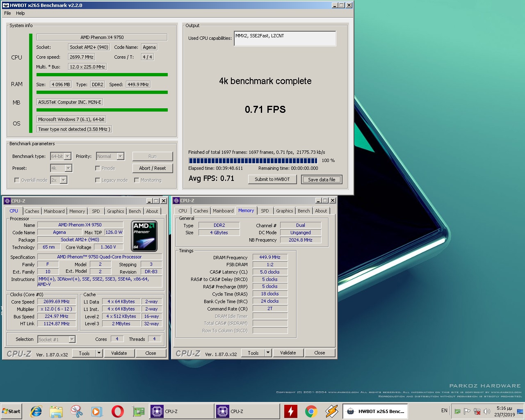This screenshot has height=420, width=525.
Task: Toggle the Monitoring checkbox
Action: 137,180
